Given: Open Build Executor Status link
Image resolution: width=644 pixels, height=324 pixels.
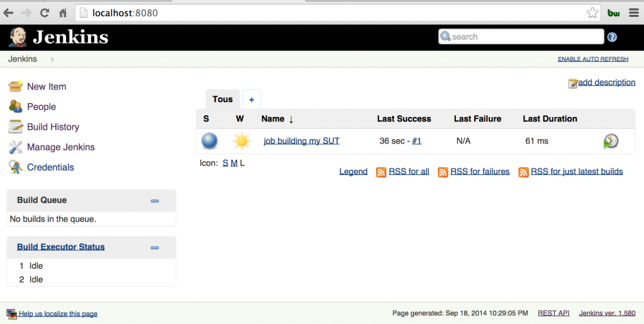Looking at the screenshot, I should click(x=61, y=247).
